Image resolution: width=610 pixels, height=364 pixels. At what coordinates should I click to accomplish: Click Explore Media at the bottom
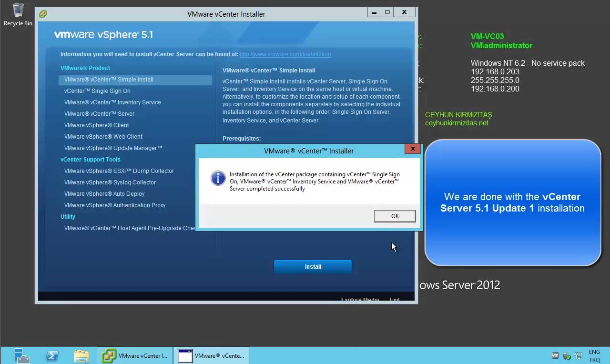coord(360,299)
